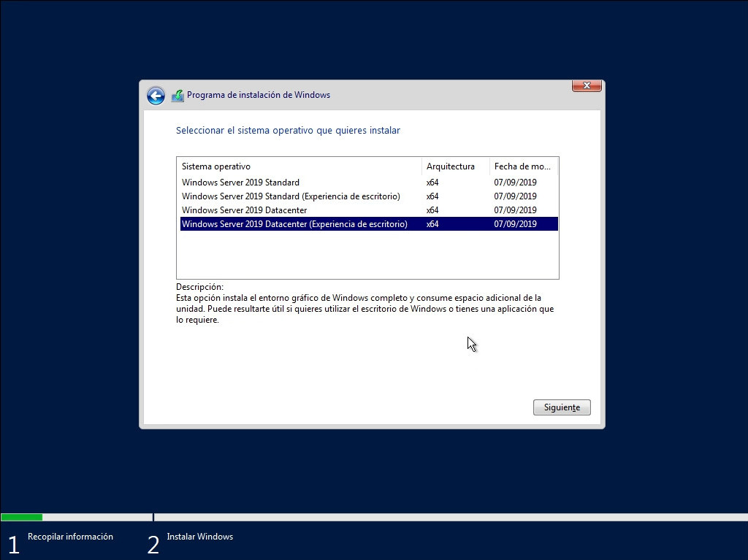Image resolution: width=748 pixels, height=560 pixels.
Task: Select Windows Server 2019 Standard (Experiencia de escritorio)
Action: pos(291,196)
